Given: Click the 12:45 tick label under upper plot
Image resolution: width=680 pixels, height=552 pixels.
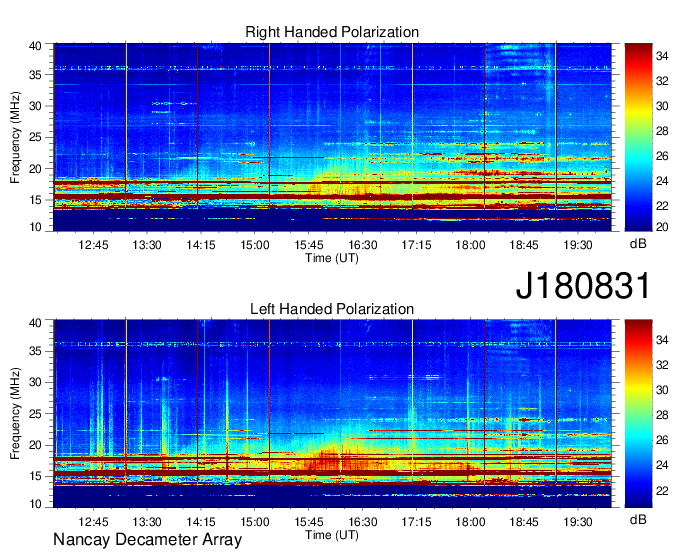Looking at the screenshot, I should click(93, 245).
